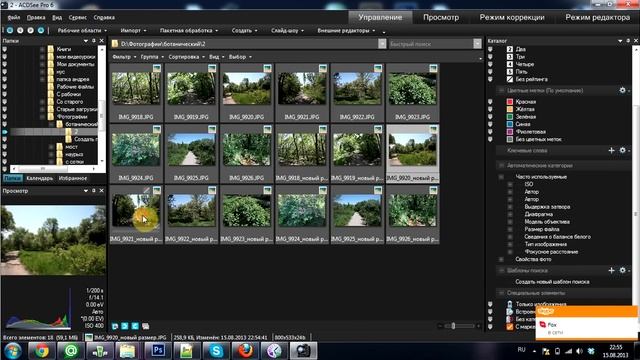Pin the Папки panel with pin icon
This screenshot has width=640, height=360.
tap(93, 41)
